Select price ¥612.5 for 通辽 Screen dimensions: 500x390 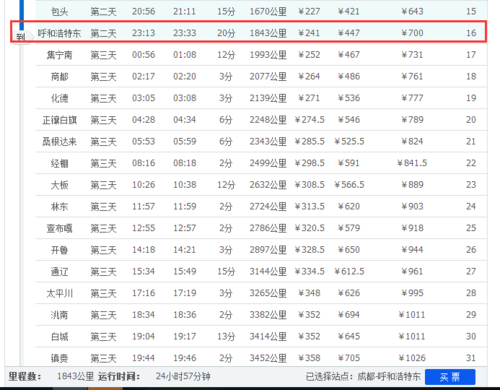349,272
